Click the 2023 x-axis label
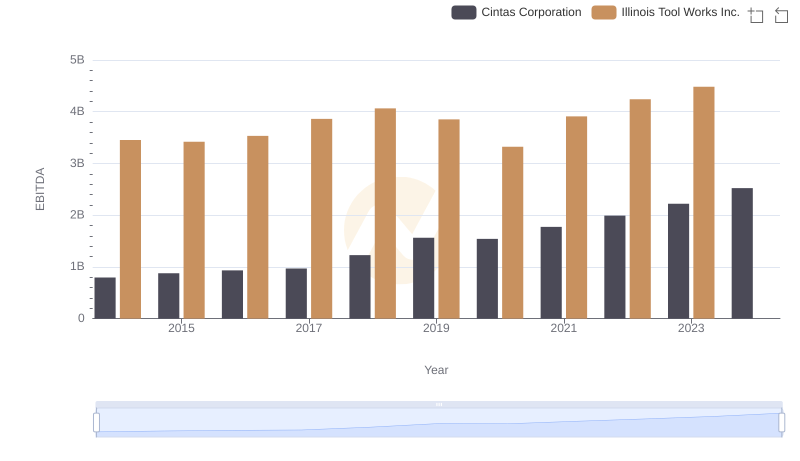800x461 pixels. [691, 328]
